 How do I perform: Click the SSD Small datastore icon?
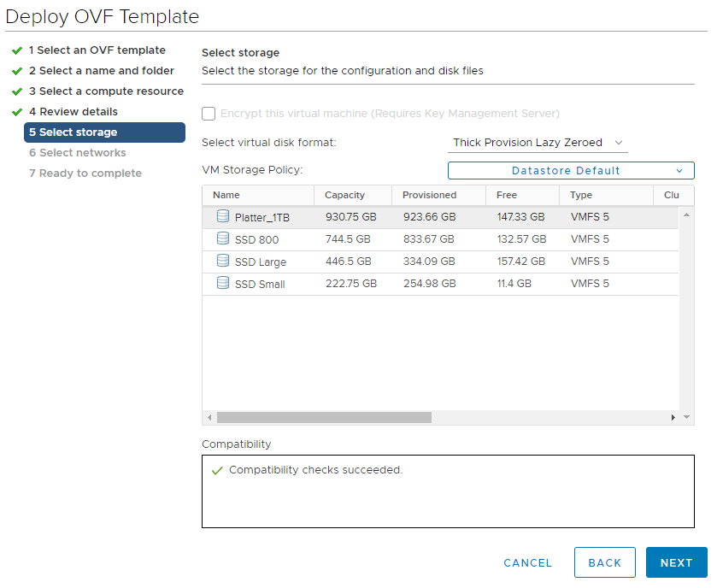tap(223, 283)
